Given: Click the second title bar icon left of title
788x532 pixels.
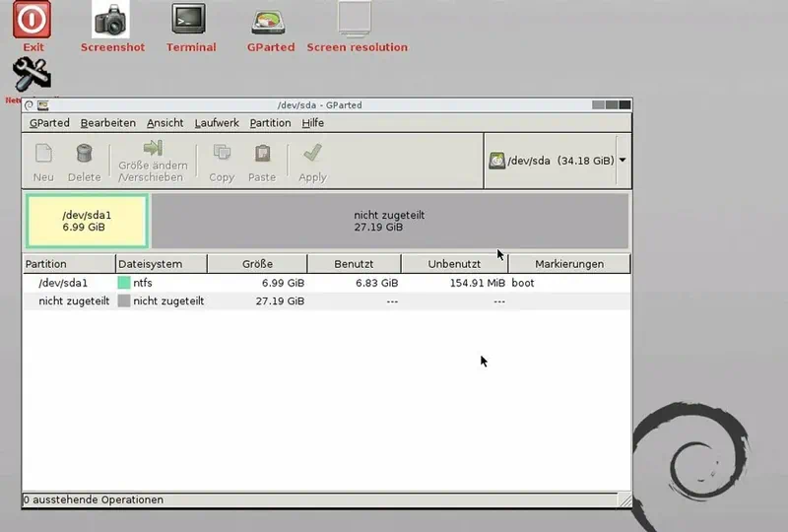Looking at the screenshot, I should click(42, 105).
